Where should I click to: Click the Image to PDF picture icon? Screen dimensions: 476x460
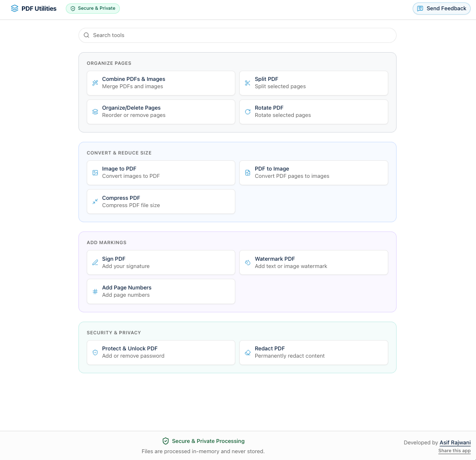pyautogui.click(x=95, y=172)
